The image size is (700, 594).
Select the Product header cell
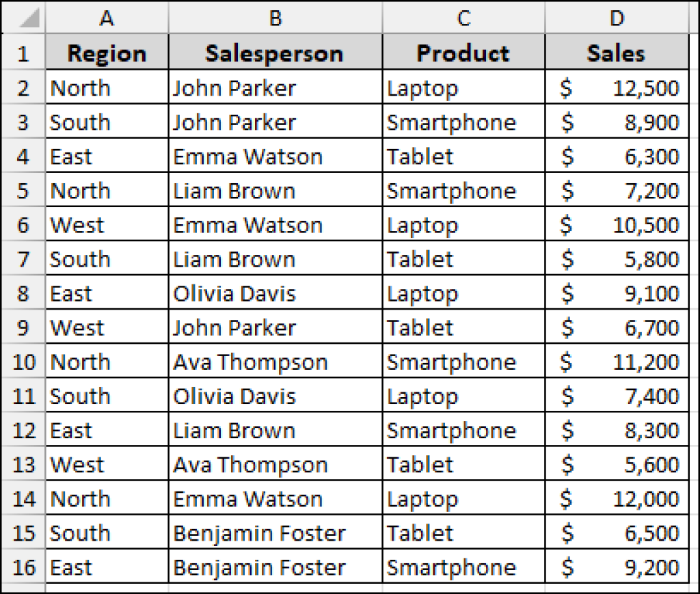(x=463, y=53)
